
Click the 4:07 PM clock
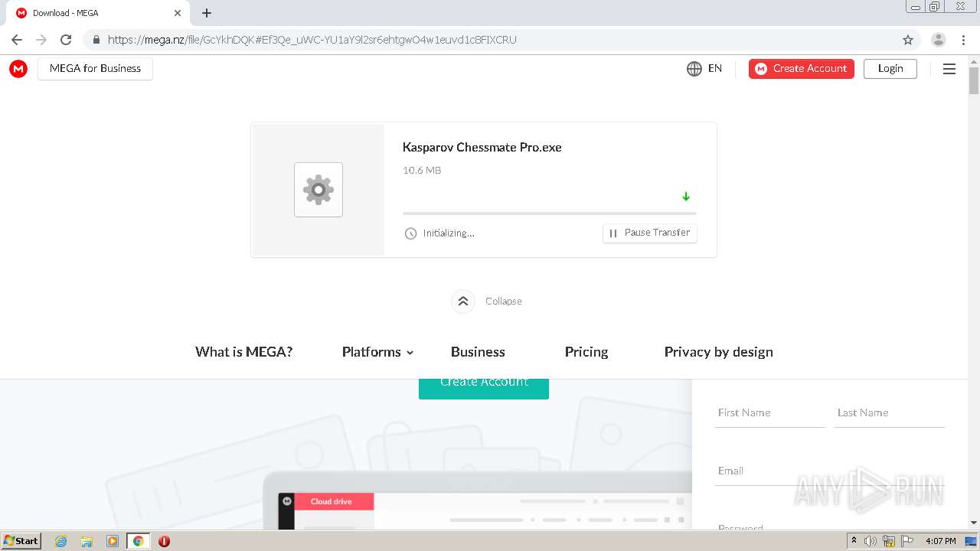(x=941, y=541)
